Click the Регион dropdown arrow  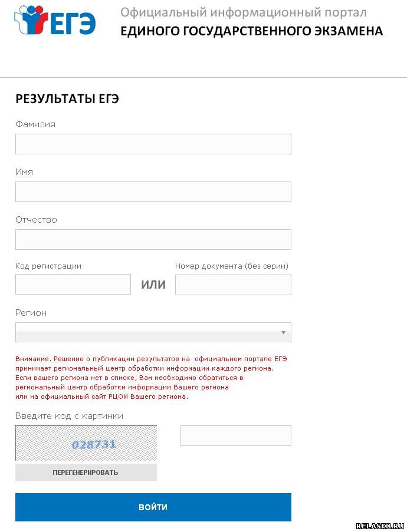[283, 332]
